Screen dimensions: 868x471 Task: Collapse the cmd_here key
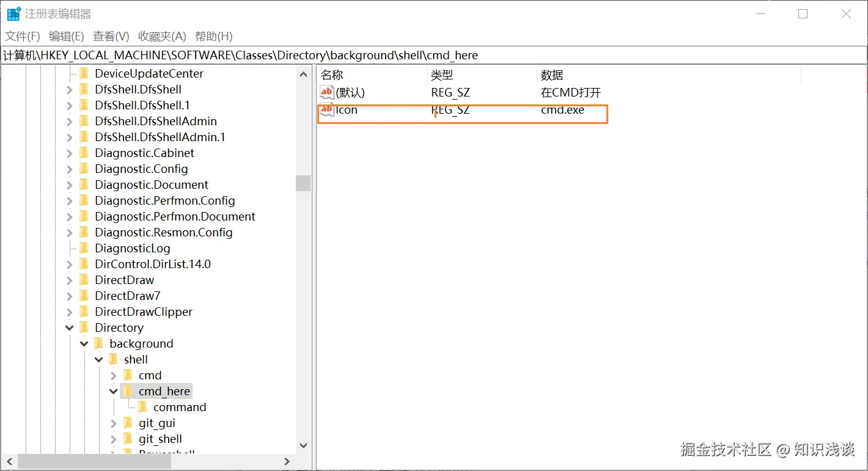(114, 392)
